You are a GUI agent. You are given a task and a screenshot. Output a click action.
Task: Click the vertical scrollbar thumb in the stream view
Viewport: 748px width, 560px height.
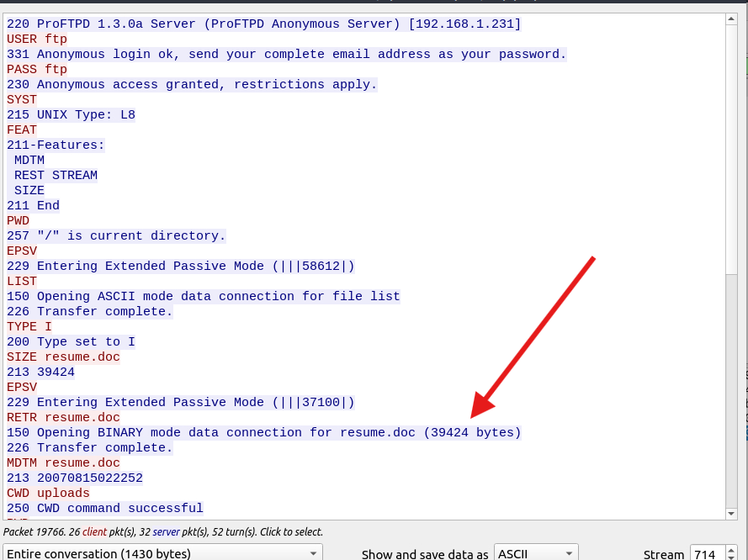pyautogui.click(x=731, y=151)
